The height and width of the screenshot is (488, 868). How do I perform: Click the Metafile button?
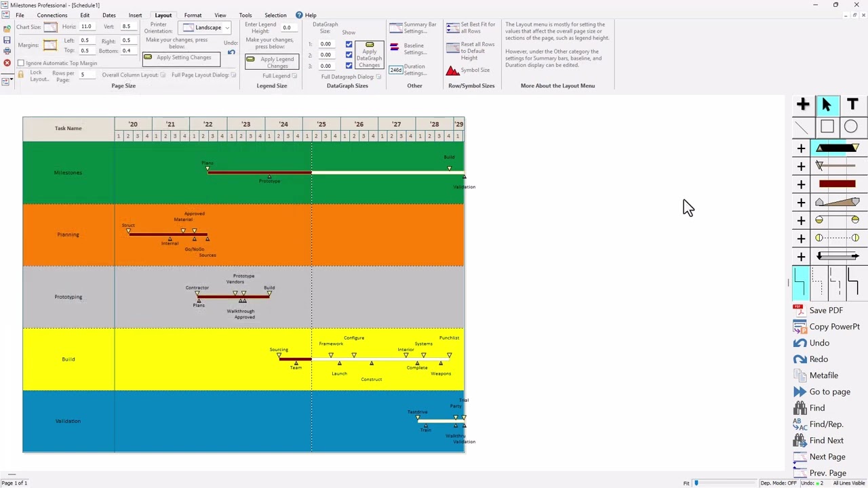[x=816, y=375]
